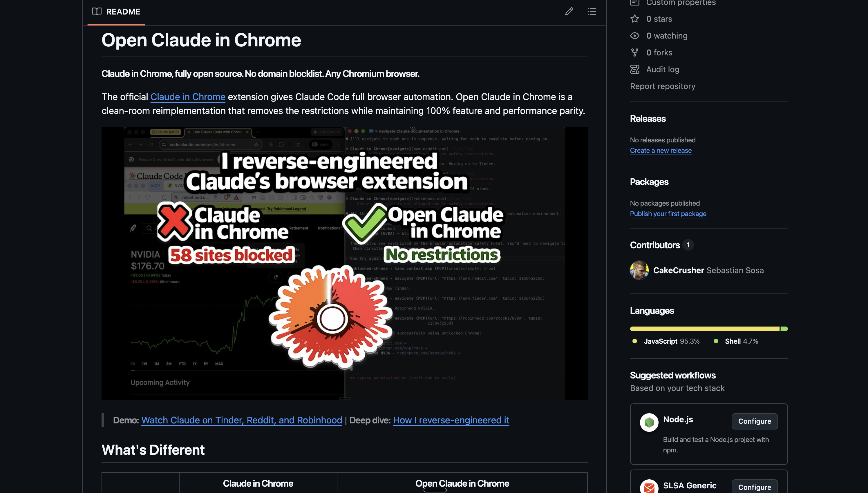
Task: Switch to the README tab
Action: coord(123,12)
